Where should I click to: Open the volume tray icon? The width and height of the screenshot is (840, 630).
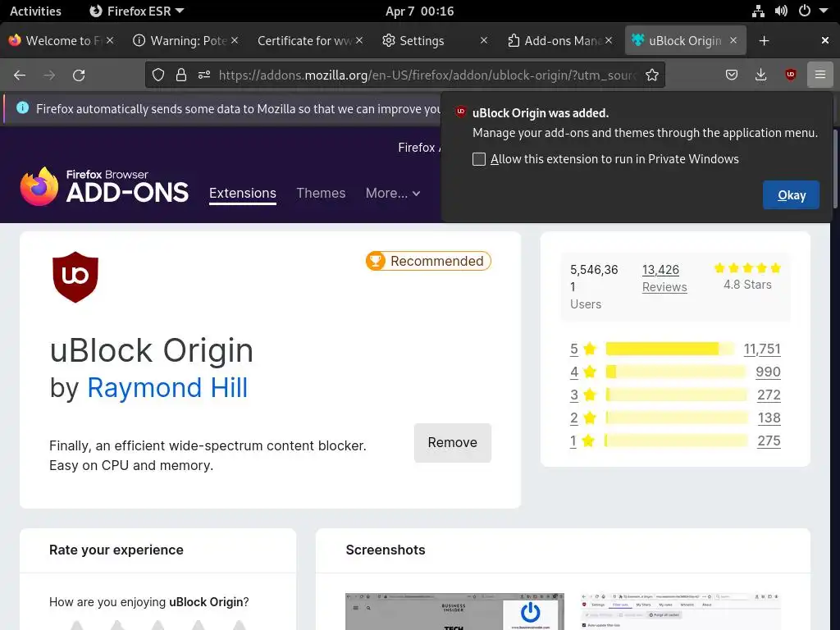(781, 11)
